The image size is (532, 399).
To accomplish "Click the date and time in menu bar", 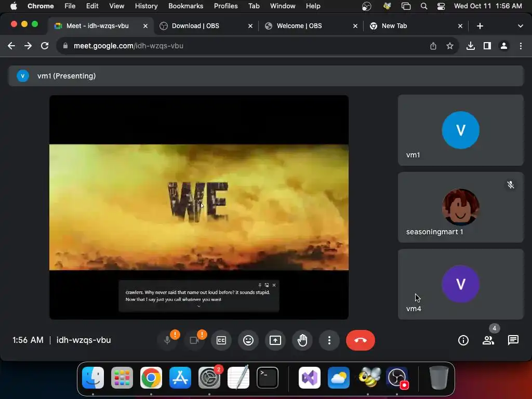I will [x=488, y=6].
